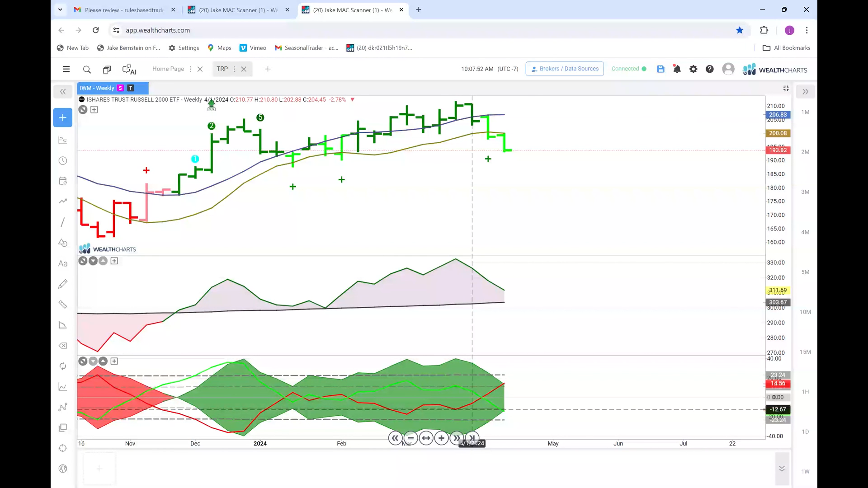The width and height of the screenshot is (868, 488).
Task: Reload the browser page
Action: click(x=95, y=30)
